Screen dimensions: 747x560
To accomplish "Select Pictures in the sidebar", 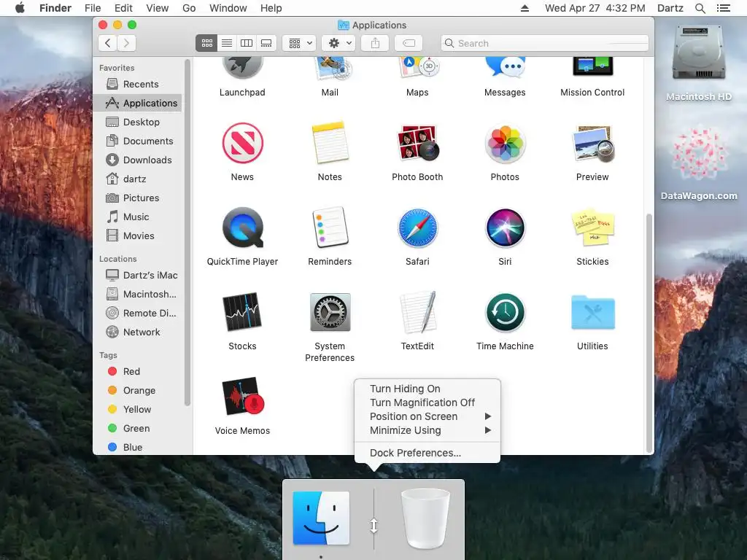I will click(x=138, y=198).
